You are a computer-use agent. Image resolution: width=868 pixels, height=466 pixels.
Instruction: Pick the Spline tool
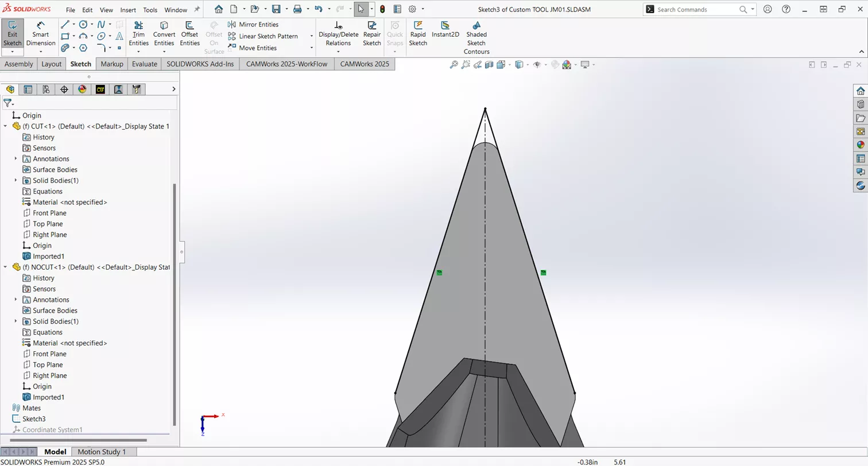click(x=101, y=24)
